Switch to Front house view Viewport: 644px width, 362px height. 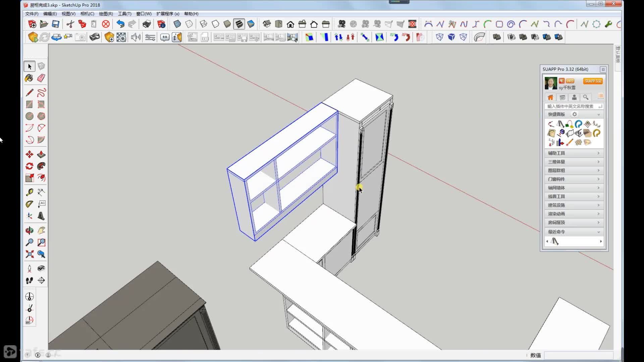click(290, 24)
